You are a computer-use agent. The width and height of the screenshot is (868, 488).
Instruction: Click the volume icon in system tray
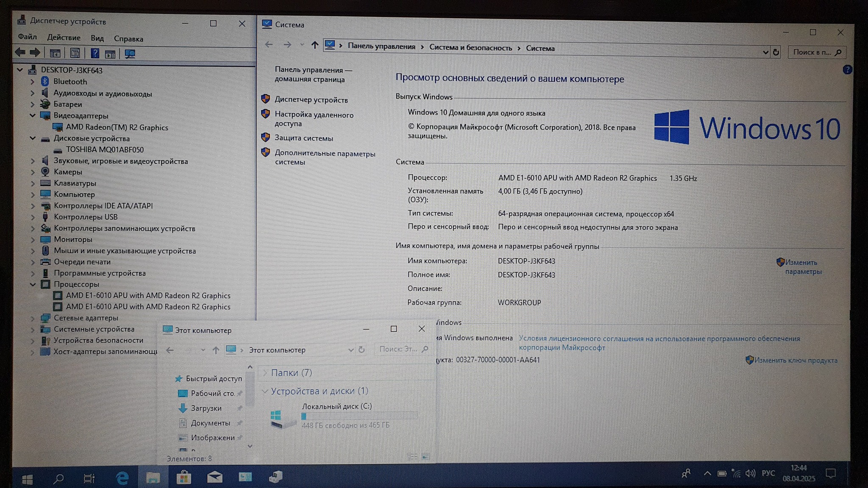750,473
